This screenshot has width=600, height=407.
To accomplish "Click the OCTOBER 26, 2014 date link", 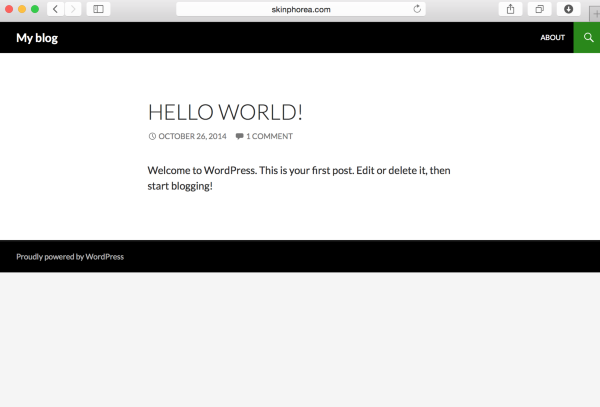I will (x=192, y=136).
